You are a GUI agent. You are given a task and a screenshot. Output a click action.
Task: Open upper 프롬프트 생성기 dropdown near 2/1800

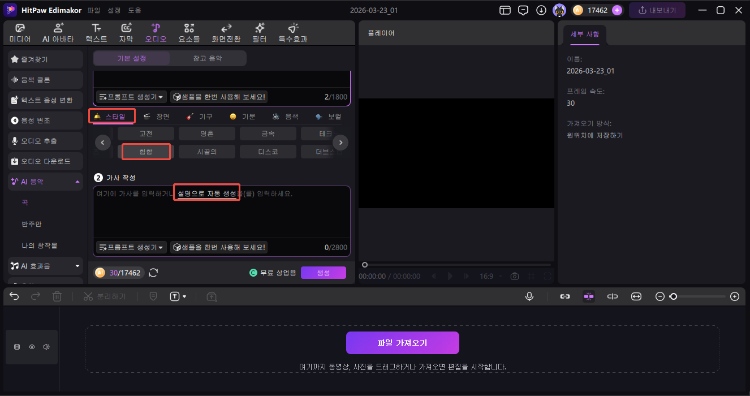pyautogui.click(x=131, y=97)
